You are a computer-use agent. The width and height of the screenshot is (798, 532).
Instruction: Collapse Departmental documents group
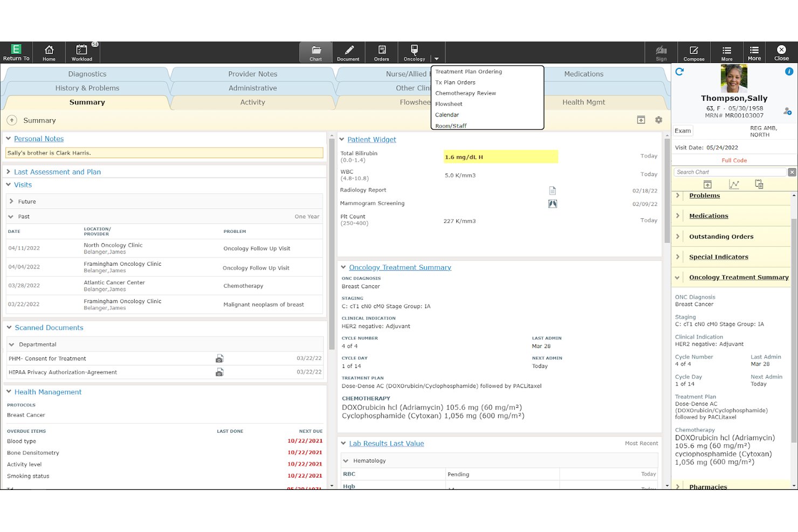(11, 344)
